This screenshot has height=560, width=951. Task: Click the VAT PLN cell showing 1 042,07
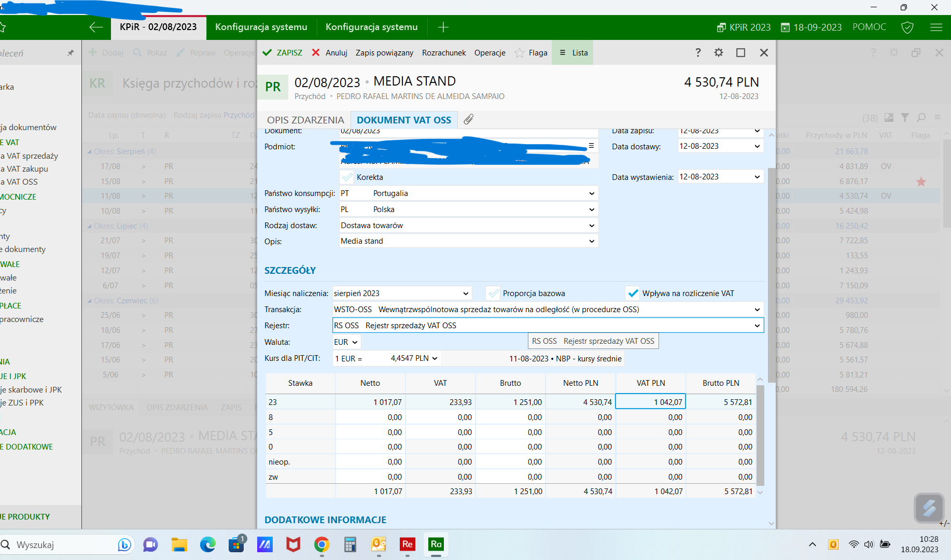click(651, 402)
